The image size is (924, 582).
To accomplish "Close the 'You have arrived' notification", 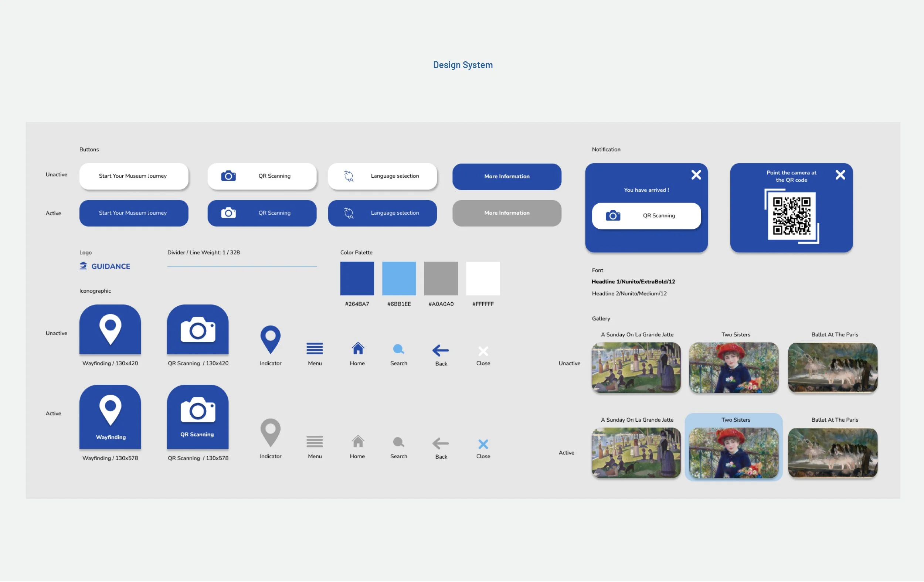I will [696, 175].
